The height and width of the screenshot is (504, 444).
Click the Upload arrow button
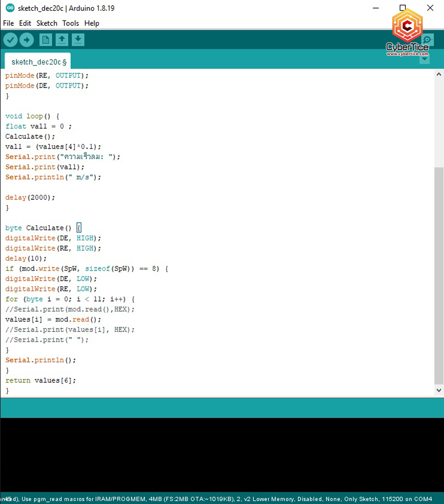(x=27, y=40)
